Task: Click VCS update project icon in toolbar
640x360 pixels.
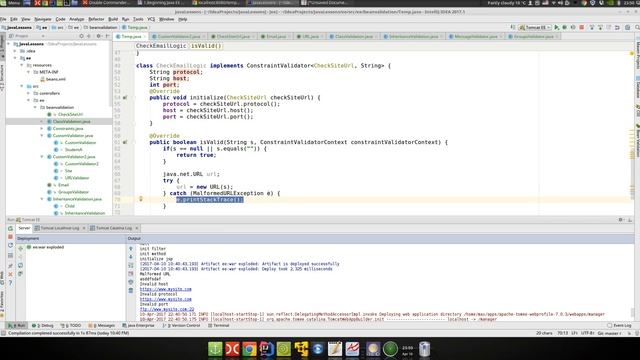Action: (x=591, y=27)
